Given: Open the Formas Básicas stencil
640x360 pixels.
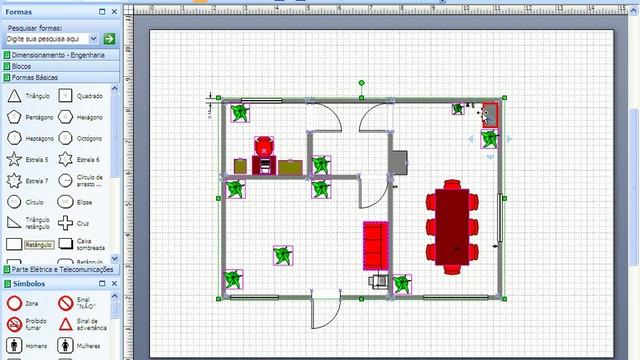Looking at the screenshot, I should click(x=61, y=77).
